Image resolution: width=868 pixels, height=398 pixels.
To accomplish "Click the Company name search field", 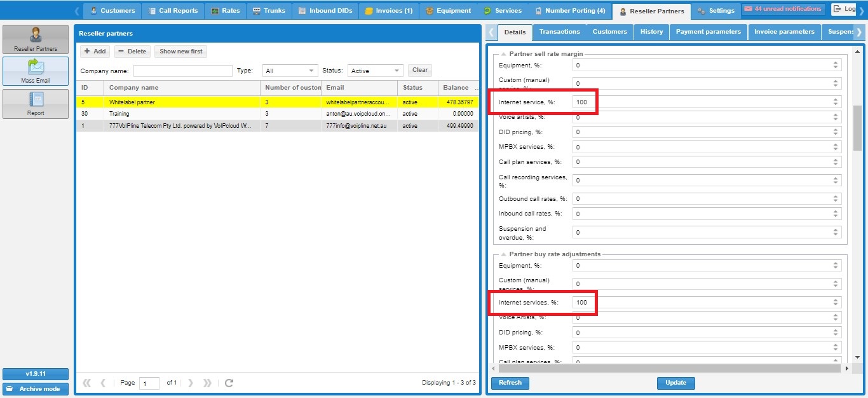I will (182, 71).
